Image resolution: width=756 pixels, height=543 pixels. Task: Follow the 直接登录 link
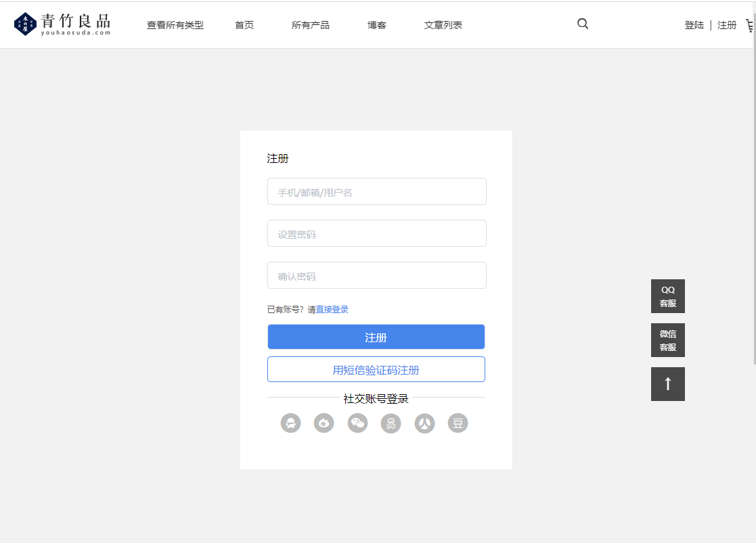click(x=332, y=310)
